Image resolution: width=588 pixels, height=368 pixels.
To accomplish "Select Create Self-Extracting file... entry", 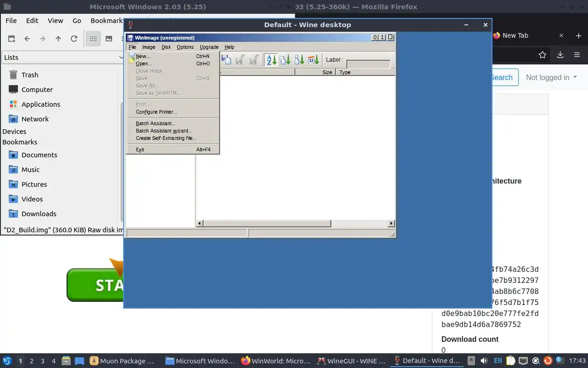I will 173,138.
